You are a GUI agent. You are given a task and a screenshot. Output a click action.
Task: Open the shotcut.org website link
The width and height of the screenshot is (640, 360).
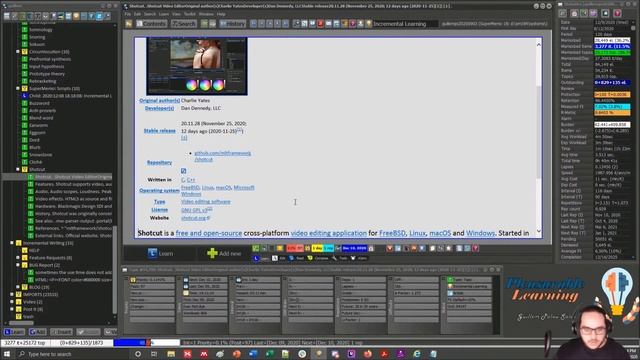pyautogui.click(x=193, y=218)
